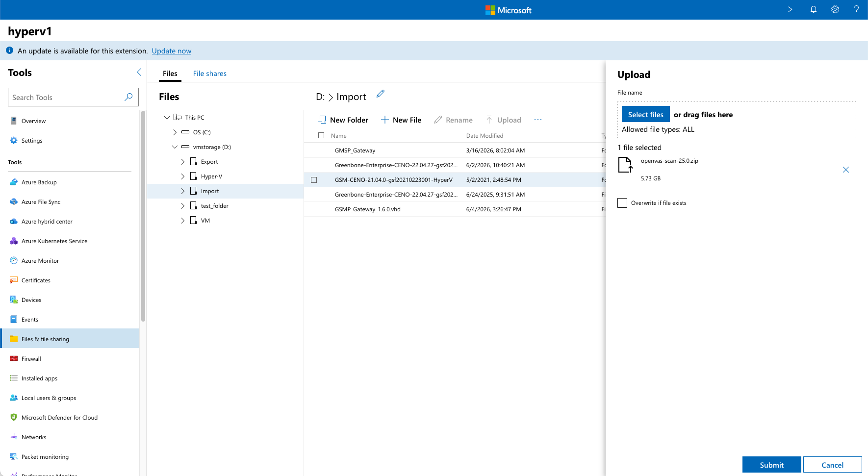Expand the OS (C:) drive
This screenshot has height=476, width=868.
pyautogui.click(x=175, y=132)
